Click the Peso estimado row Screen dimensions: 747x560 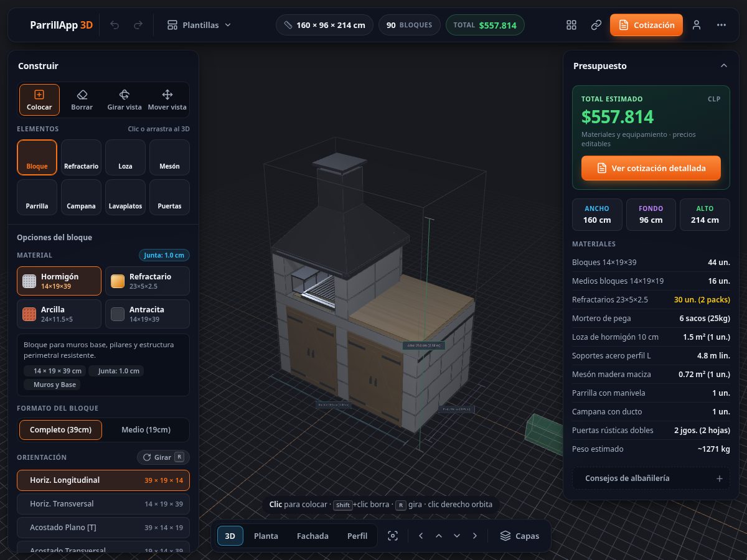[651, 449]
